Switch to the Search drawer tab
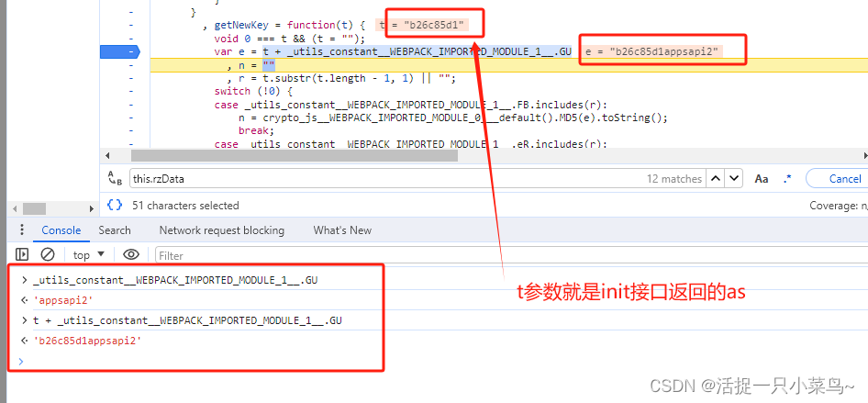 (x=115, y=230)
